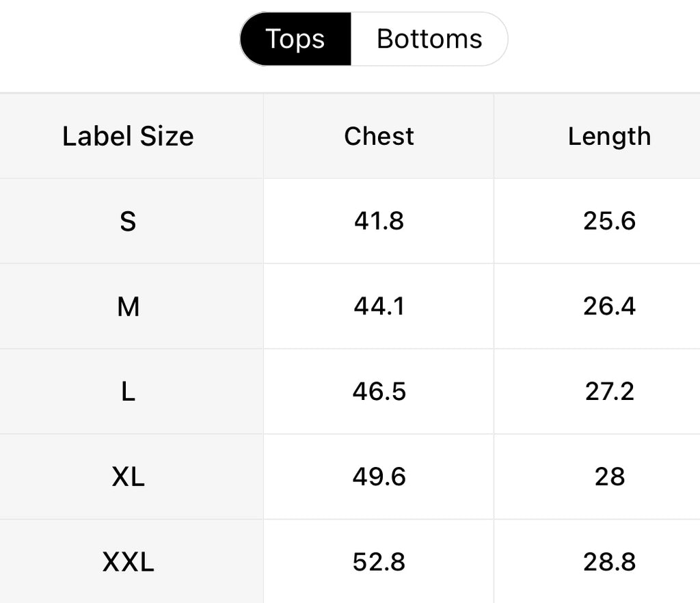Image resolution: width=700 pixels, height=603 pixels.
Task: Switch to the Bottoms tab
Action: [x=429, y=39]
